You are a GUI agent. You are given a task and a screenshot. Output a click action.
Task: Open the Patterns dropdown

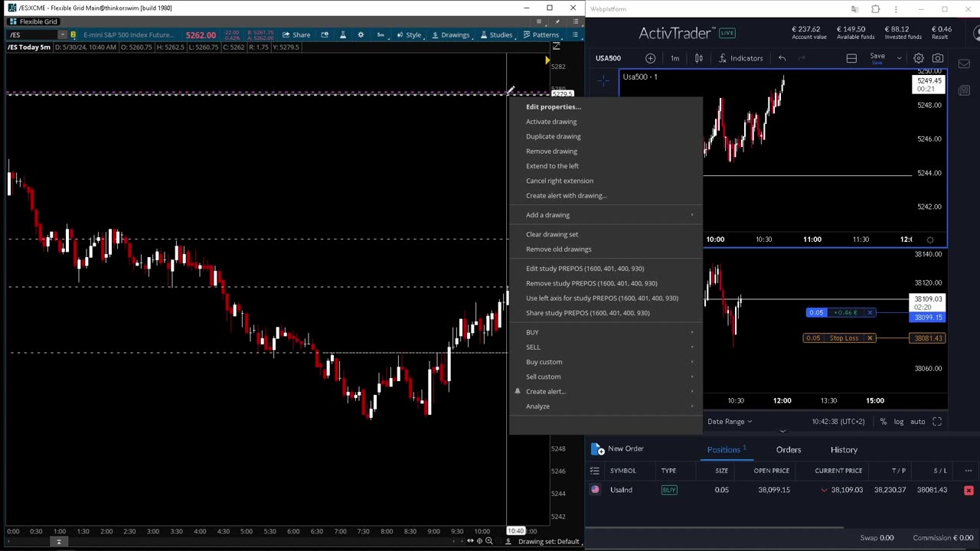tap(541, 34)
